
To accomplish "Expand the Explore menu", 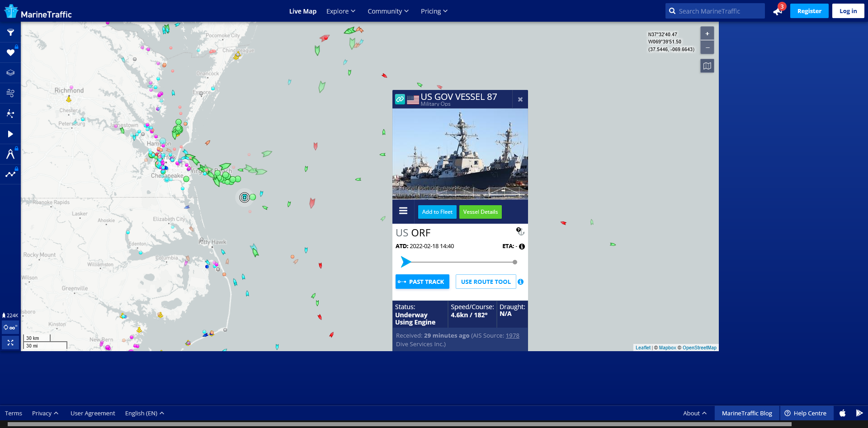I will tap(341, 11).
